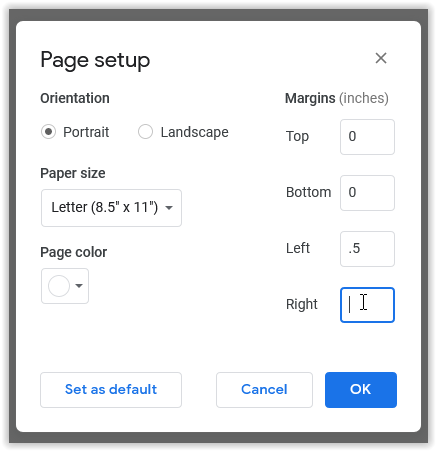Click the Left margin field showing .5
The image size is (436, 451).
(x=367, y=249)
